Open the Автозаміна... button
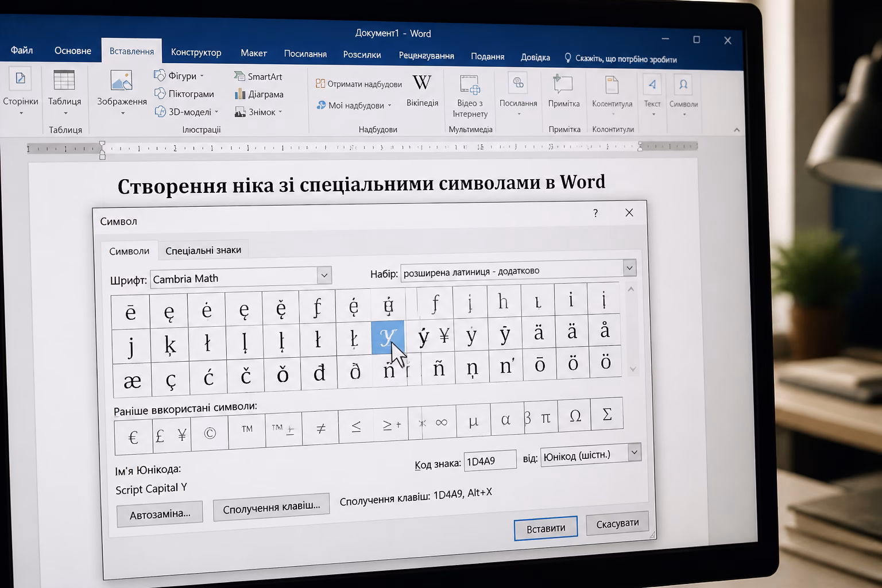Viewport: 882px width, 588px height. pos(160,514)
